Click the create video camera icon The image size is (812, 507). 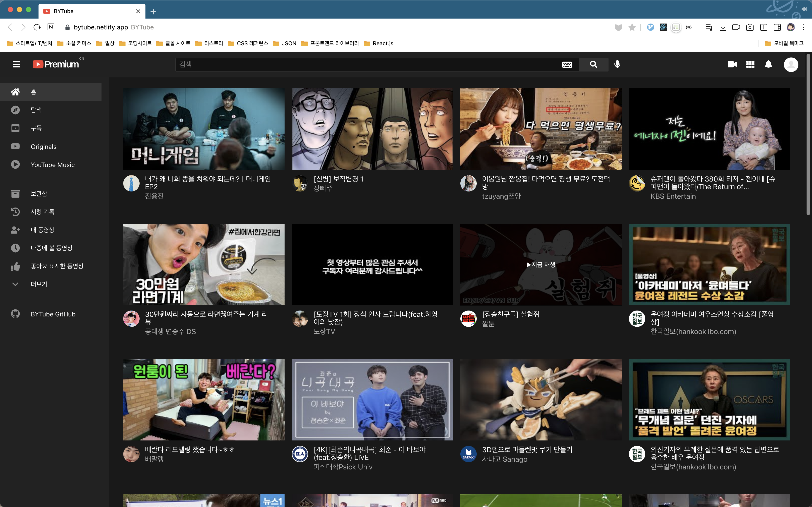tap(732, 64)
